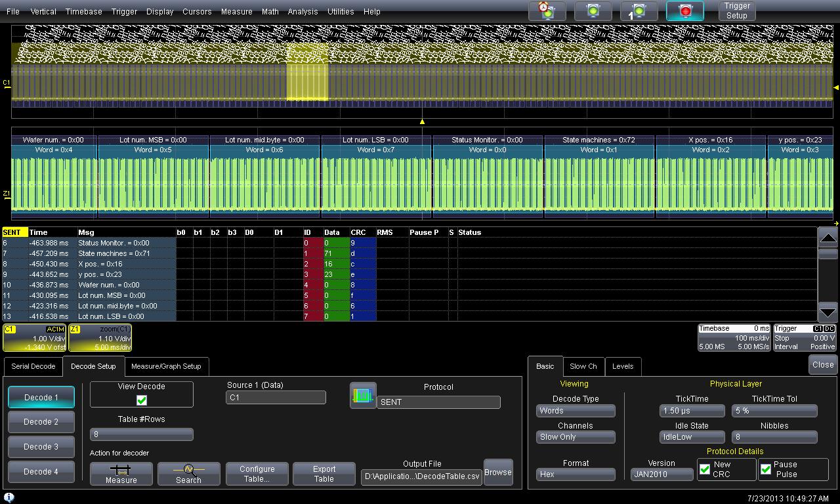
Task: Select the Normal trigger mode icon
Action: coord(593,11)
